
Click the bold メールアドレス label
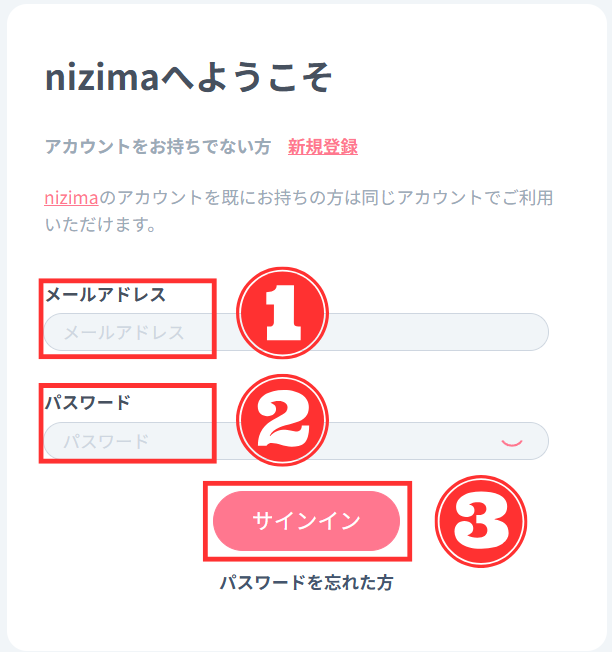105,294
